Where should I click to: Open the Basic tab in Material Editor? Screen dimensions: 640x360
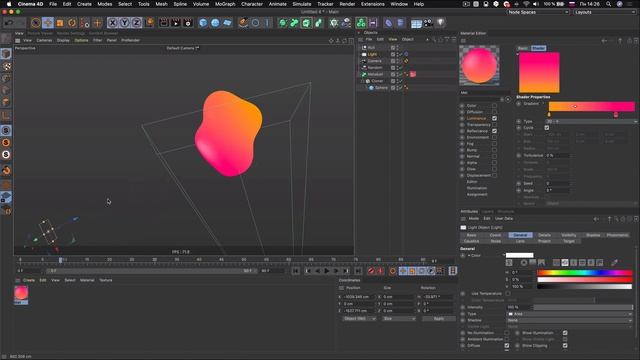pos(522,48)
